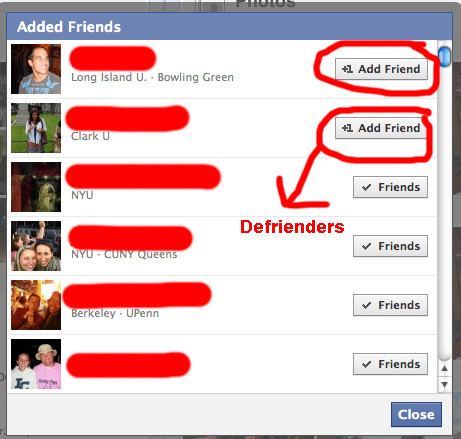This screenshot has height=439, width=461.
Task: Click the checkmark icon in the NYU Friends button
Action: pos(367,187)
